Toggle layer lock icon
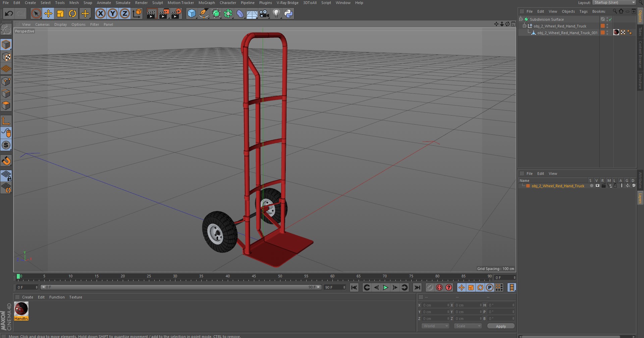This screenshot has width=644, height=338. tap(615, 186)
